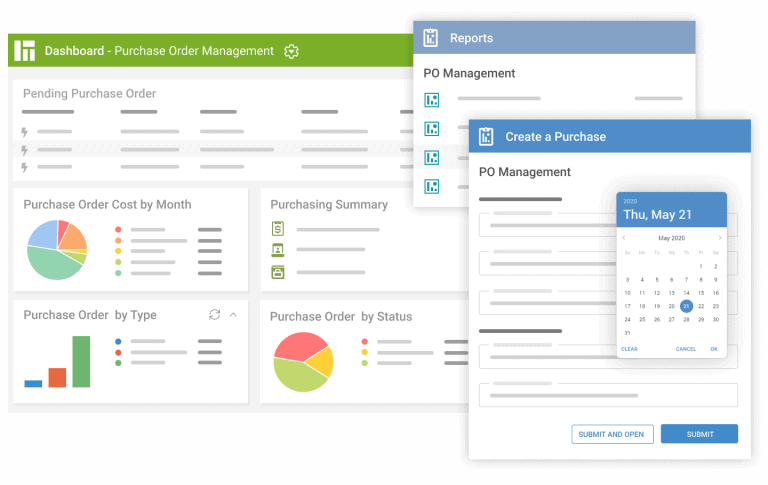The width and height of the screenshot is (768, 485).
Task: Click the Pending Purchase Order heading
Action: tap(90, 94)
